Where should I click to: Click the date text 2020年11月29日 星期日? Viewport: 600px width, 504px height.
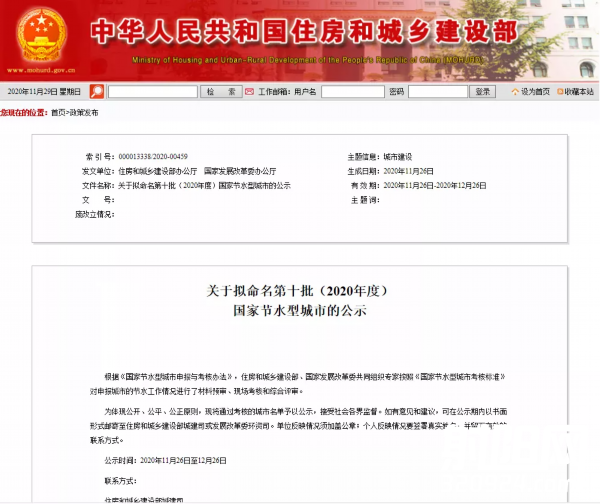tap(44, 91)
